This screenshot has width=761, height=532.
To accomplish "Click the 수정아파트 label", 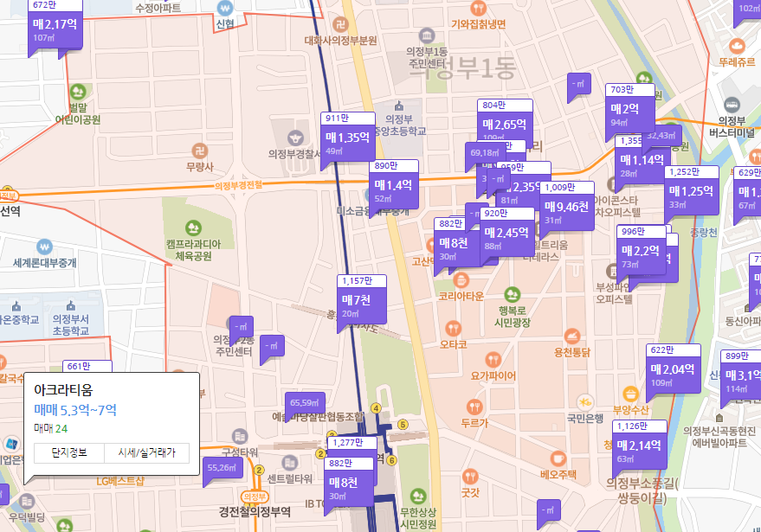I will click(158, 8).
